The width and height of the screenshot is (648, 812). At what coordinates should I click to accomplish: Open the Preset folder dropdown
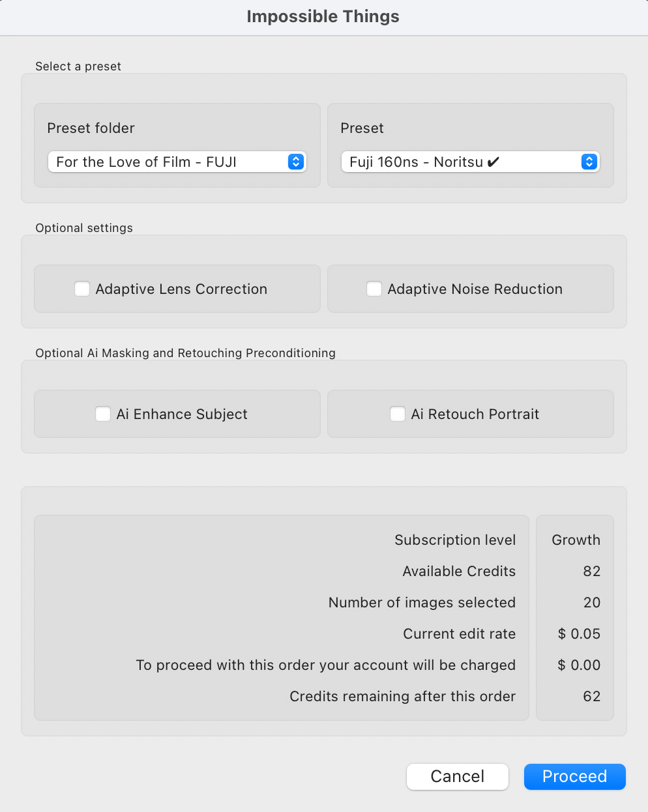177,162
